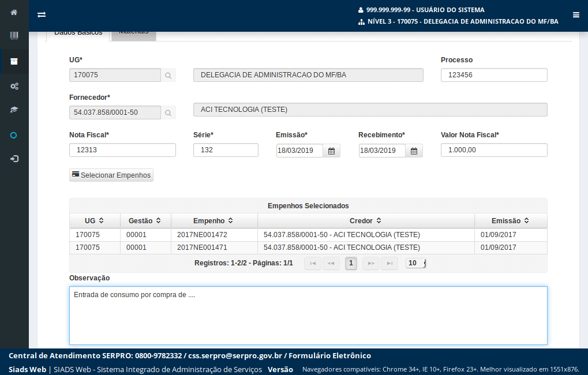Open the Formulário Eletrônico link
Viewport: 588px width, 375px height.
pos(329,355)
